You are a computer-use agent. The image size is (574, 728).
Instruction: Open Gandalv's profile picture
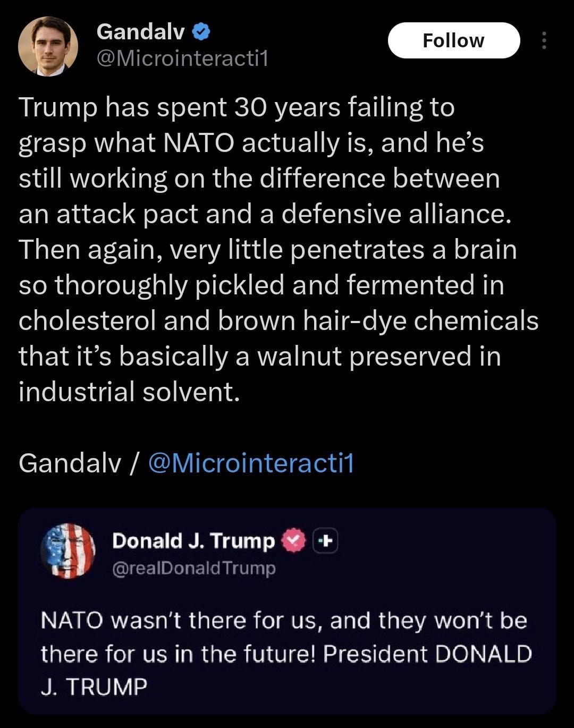click(x=48, y=46)
